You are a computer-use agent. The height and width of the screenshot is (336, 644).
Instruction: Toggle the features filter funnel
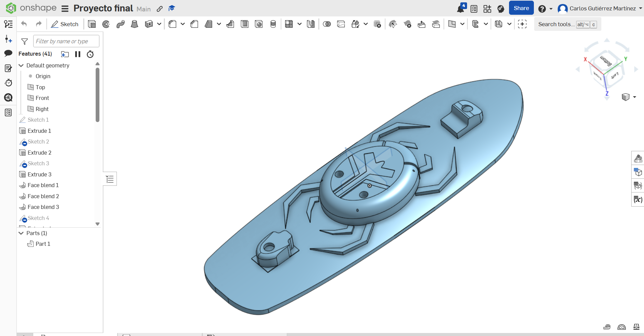point(25,41)
